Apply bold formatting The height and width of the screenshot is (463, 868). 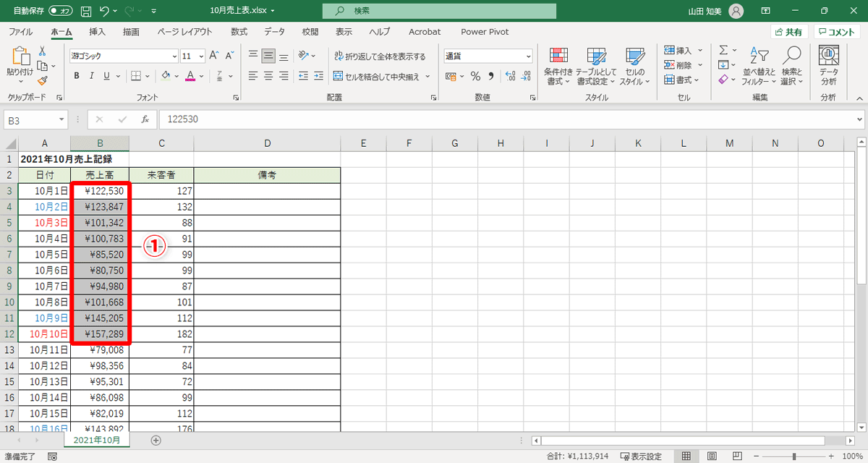(76, 75)
